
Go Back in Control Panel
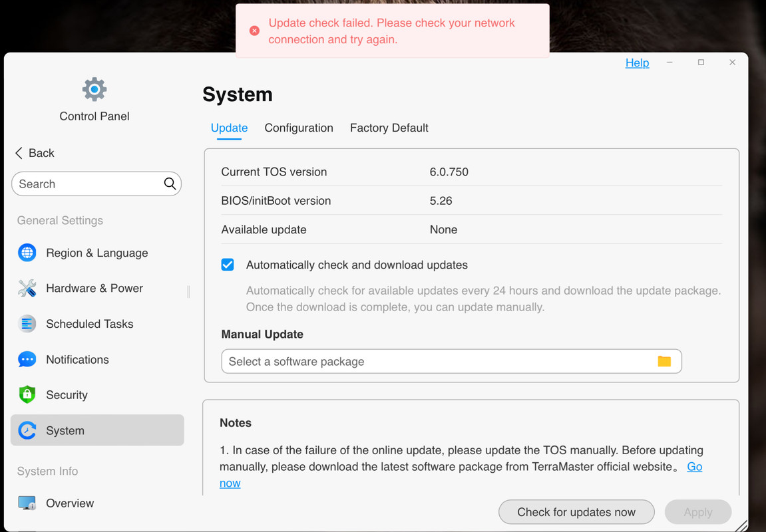[x=35, y=153]
